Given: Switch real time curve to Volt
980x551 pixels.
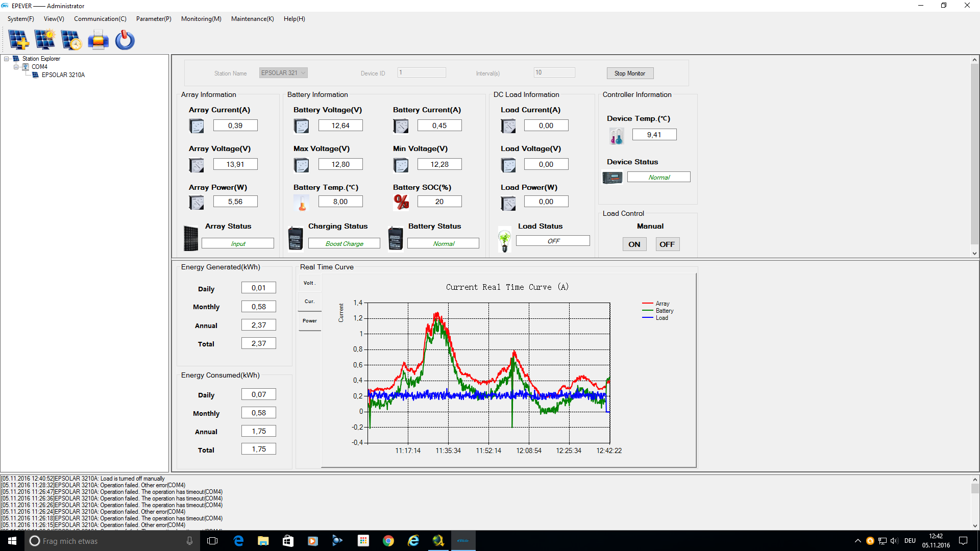Looking at the screenshot, I should (x=309, y=283).
